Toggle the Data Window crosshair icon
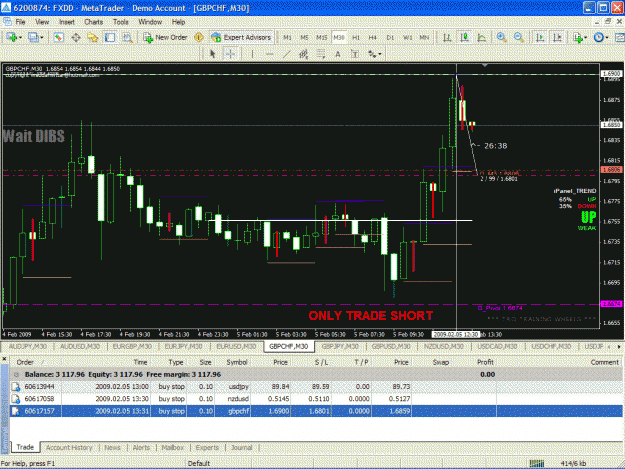 tap(76, 37)
